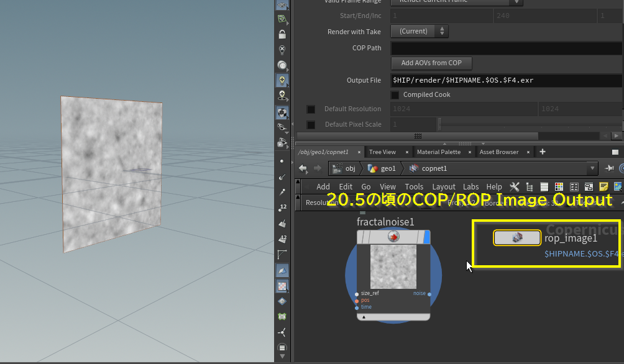Screen dimensions: 624x364
Task: Open the network path history dropdown arrow
Action: tap(592, 168)
